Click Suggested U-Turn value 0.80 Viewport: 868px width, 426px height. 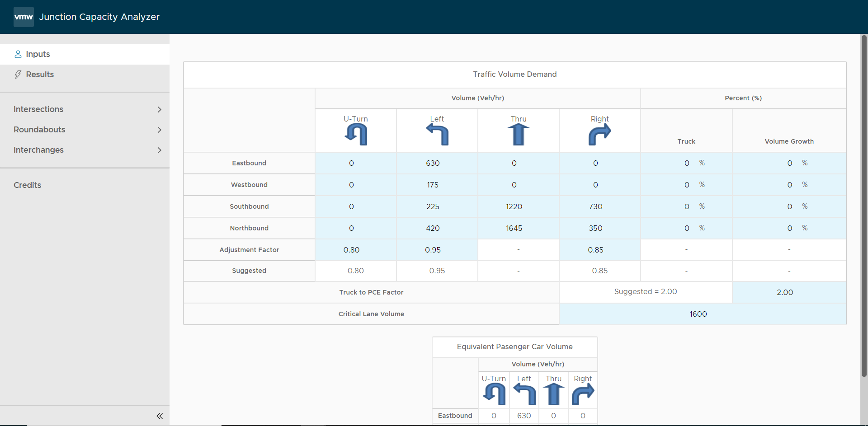(x=356, y=271)
